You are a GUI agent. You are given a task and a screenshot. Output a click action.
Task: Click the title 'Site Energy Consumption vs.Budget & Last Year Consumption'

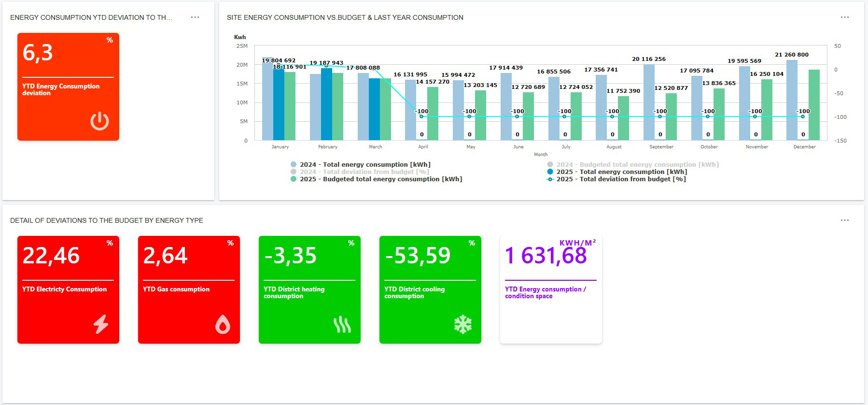[x=345, y=17]
